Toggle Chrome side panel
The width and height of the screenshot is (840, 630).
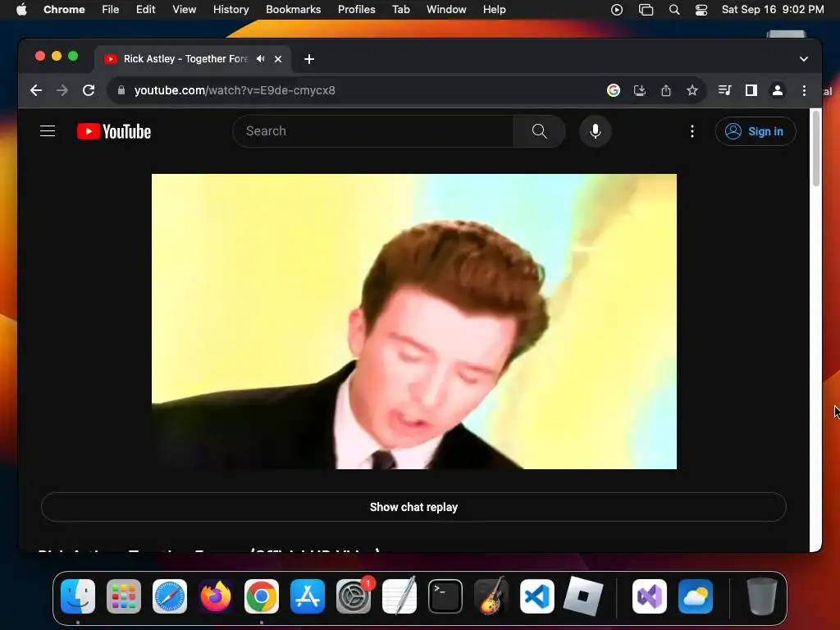click(751, 90)
